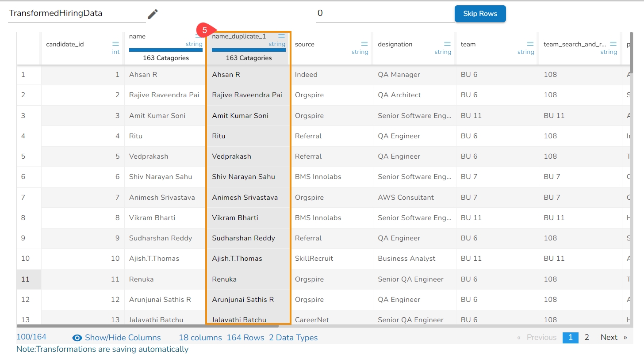Click Next page link
This screenshot has width=644, height=358.
[609, 338]
